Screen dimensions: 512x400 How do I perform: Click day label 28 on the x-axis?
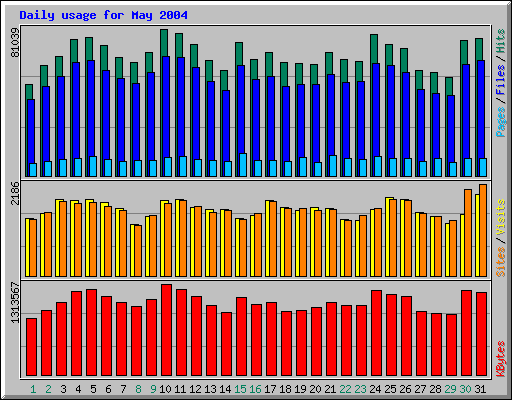435,389
